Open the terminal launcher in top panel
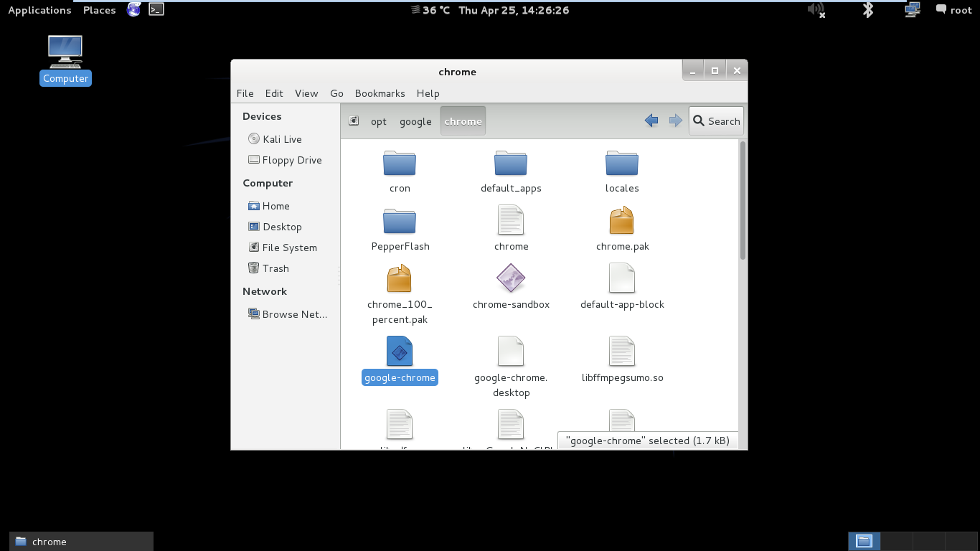The width and height of the screenshot is (980, 551). (156, 9)
